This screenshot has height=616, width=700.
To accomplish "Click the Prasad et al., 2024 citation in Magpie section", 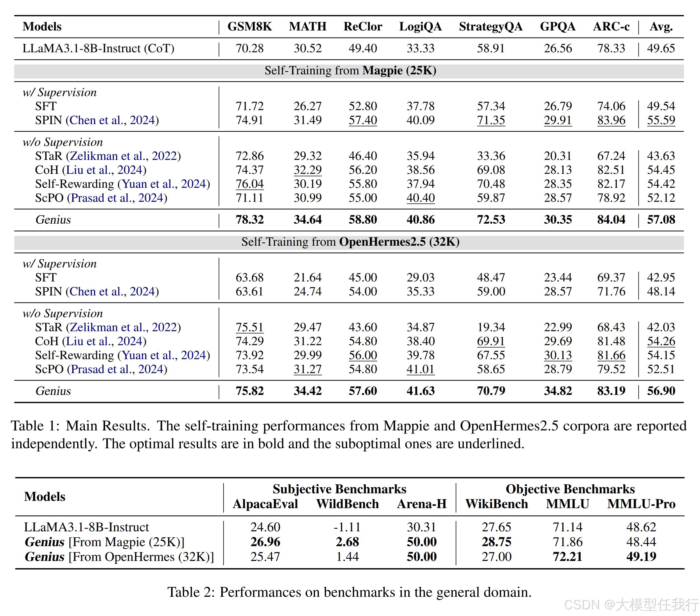I will (117, 198).
